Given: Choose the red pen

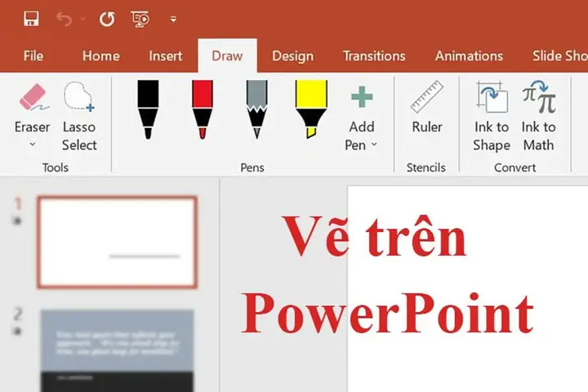Looking at the screenshot, I should pyautogui.click(x=203, y=109).
